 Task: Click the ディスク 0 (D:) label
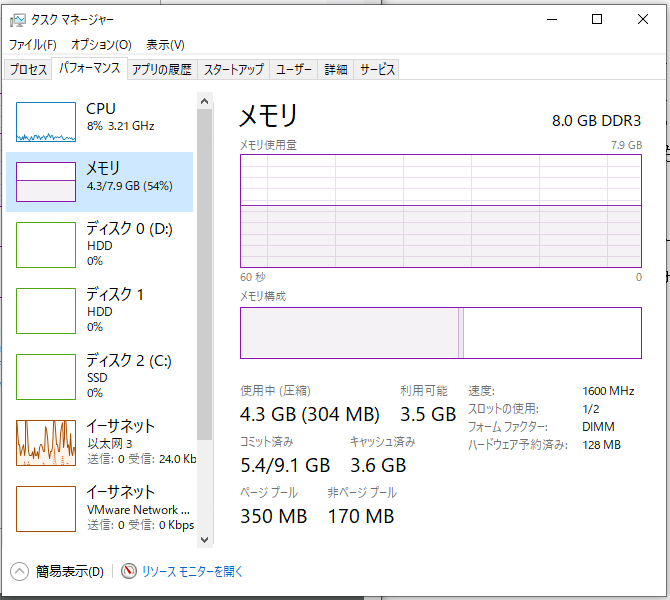click(129, 229)
